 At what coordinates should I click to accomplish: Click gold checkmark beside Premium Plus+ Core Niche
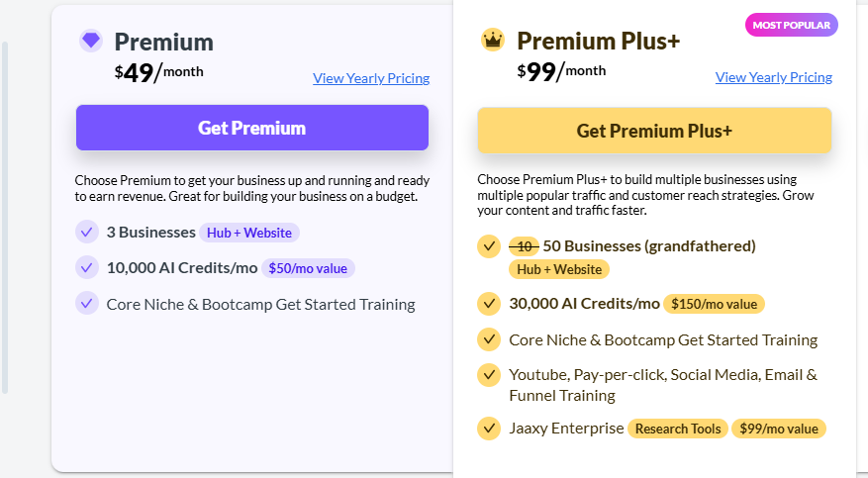tap(489, 339)
